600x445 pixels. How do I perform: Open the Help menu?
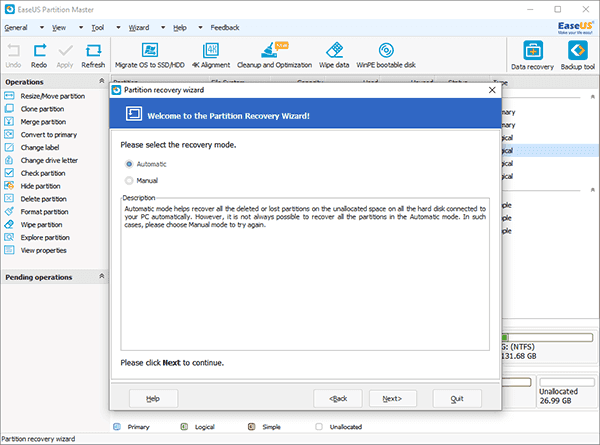coord(179,28)
